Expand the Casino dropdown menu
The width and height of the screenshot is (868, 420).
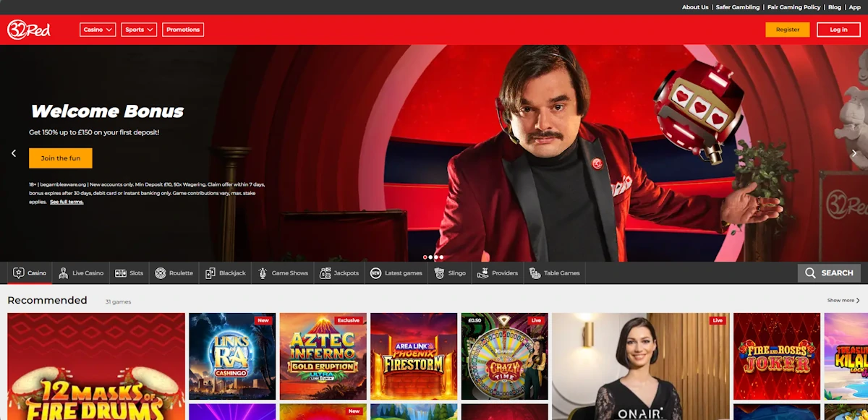[x=98, y=30]
